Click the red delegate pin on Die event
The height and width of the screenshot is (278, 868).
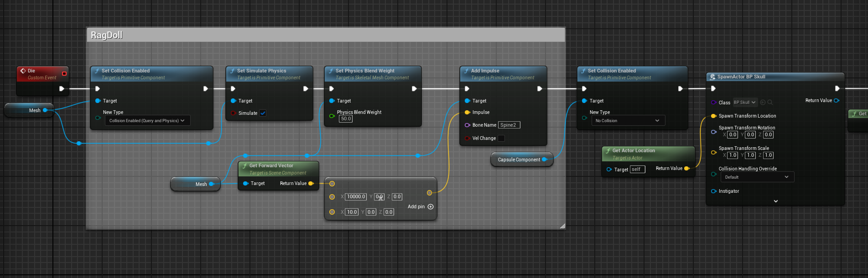(64, 73)
